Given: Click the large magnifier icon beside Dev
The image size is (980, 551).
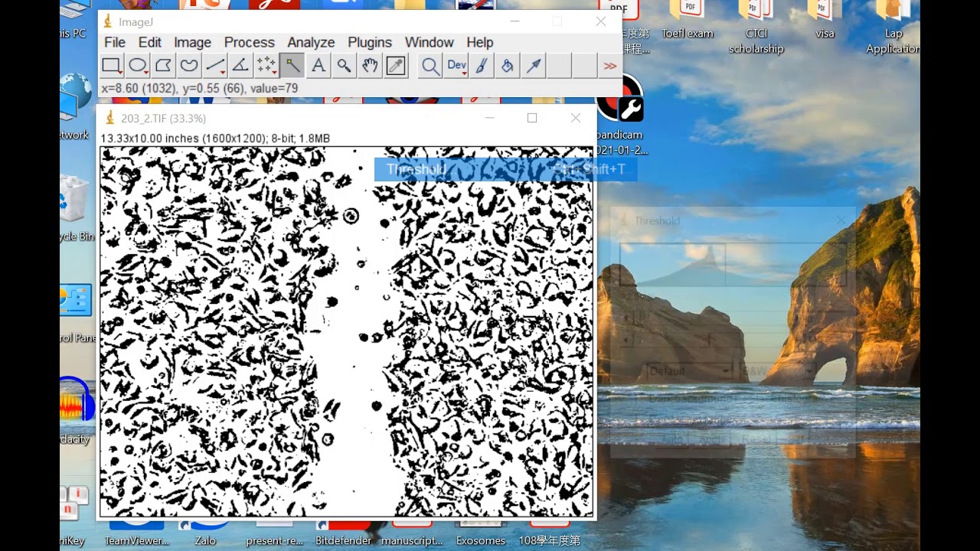Looking at the screenshot, I should (x=430, y=66).
